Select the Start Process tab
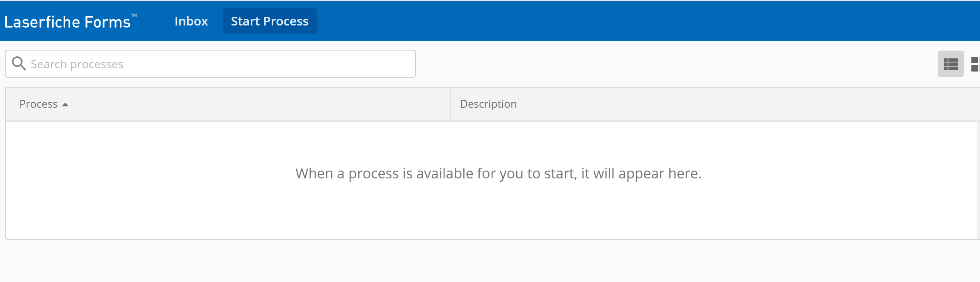980x282 pixels. coord(270,21)
